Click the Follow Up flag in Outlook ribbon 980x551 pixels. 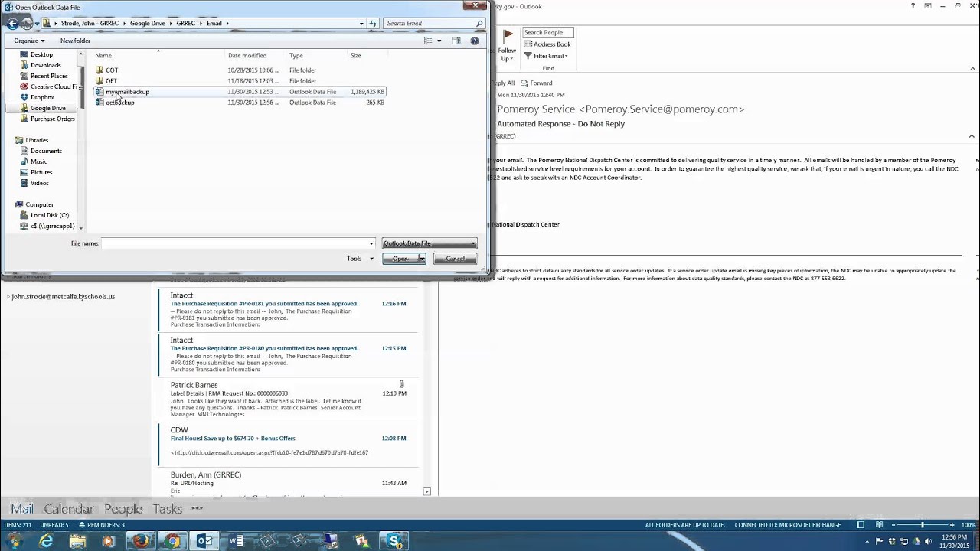pos(507,47)
